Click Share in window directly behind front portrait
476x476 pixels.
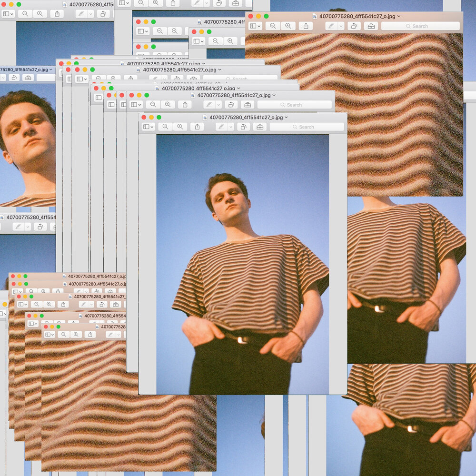pos(185,105)
